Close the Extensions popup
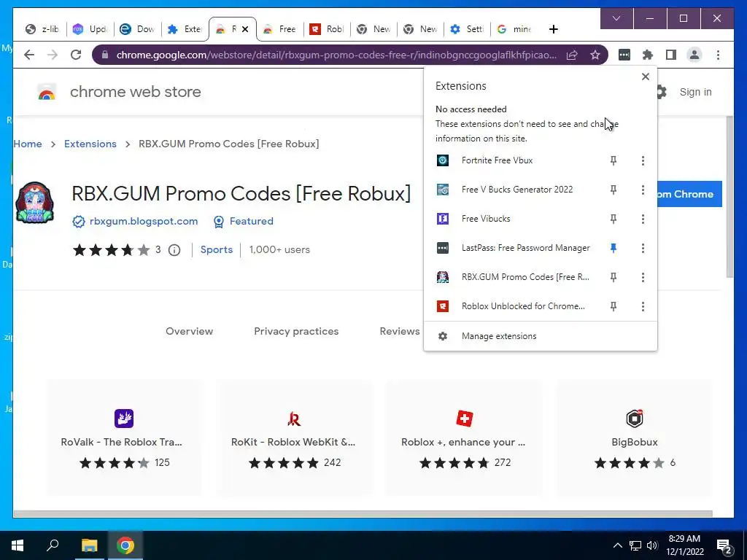 [646, 77]
